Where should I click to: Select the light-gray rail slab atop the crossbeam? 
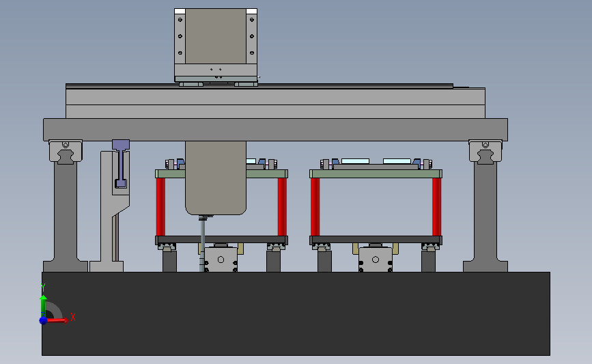coord(275,102)
